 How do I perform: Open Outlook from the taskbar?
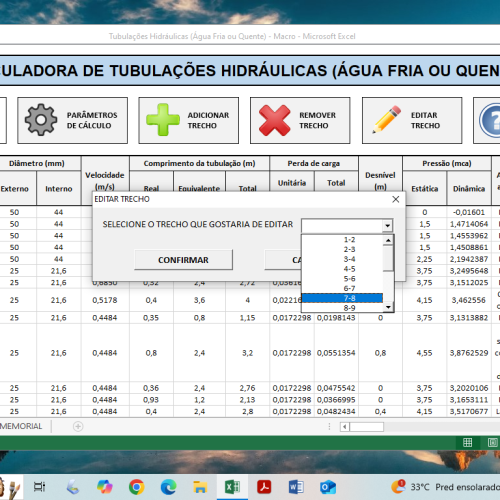coord(328,487)
